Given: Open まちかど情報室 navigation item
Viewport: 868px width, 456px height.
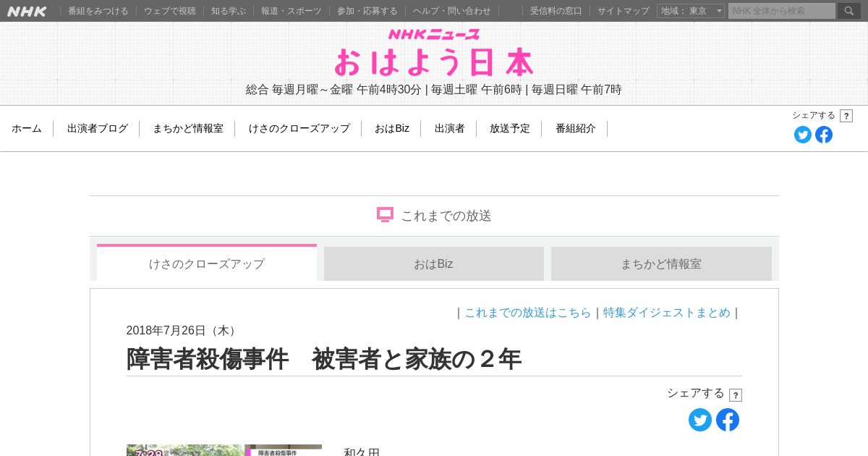Looking at the screenshot, I should [x=188, y=128].
